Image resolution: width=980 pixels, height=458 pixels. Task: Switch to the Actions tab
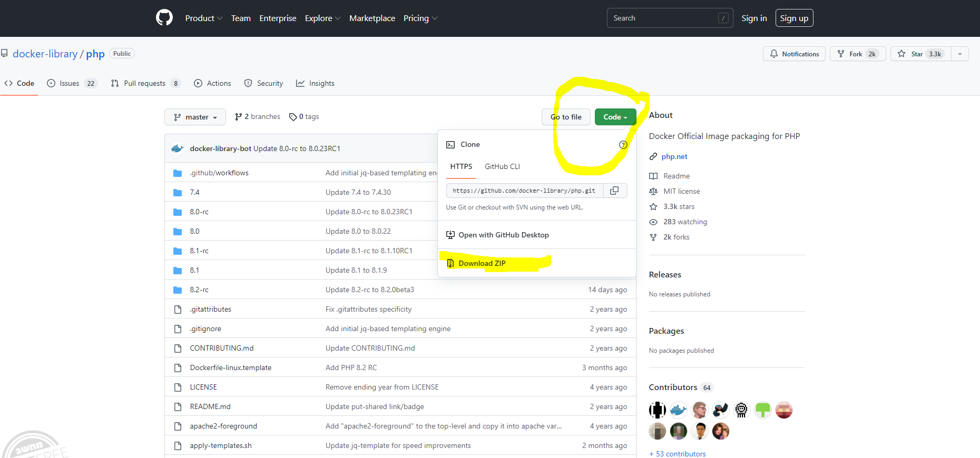tap(212, 83)
